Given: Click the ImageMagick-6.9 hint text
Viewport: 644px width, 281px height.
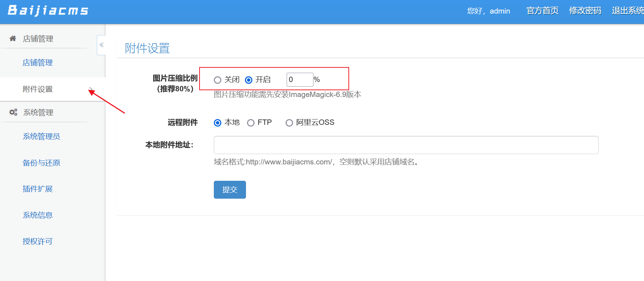Looking at the screenshot, I should click(287, 94).
